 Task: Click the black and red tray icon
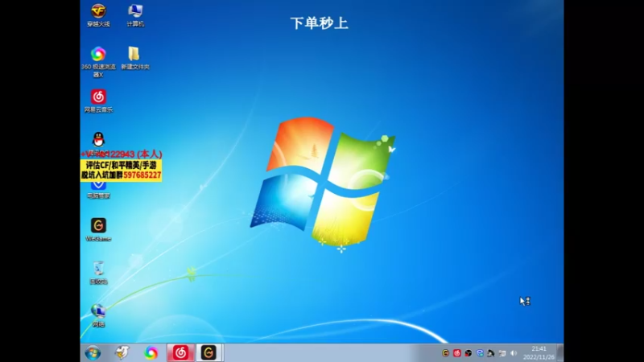[469, 353]
